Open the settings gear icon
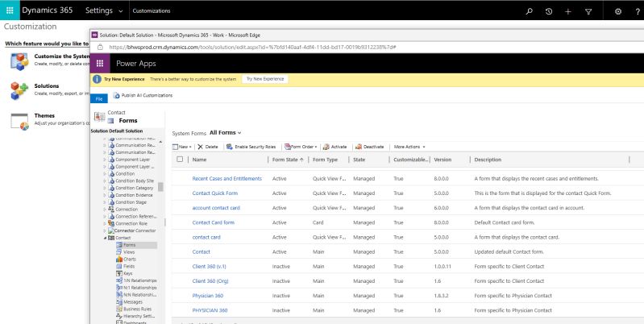 coord(618,11)
